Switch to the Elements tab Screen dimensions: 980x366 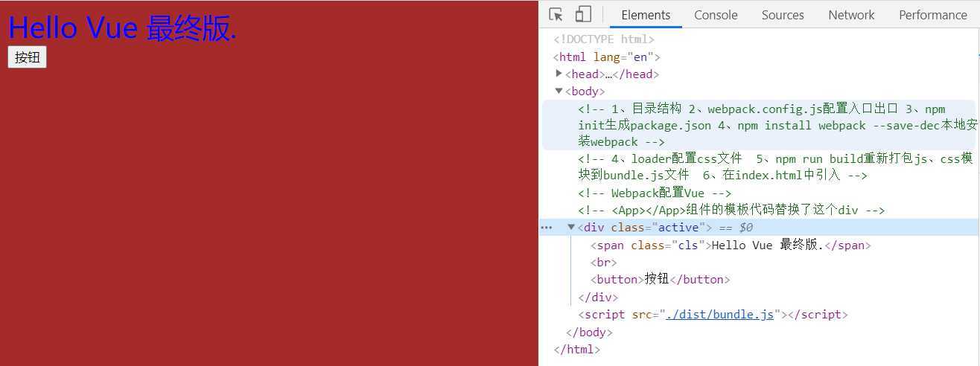(x=646, y=15)
